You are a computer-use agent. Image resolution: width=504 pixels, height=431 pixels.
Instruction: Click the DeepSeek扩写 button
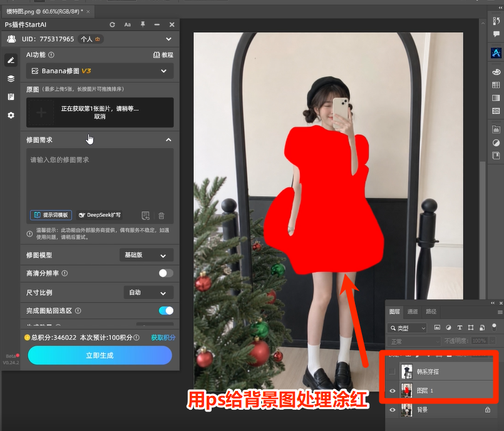click(x=100, y=215)
